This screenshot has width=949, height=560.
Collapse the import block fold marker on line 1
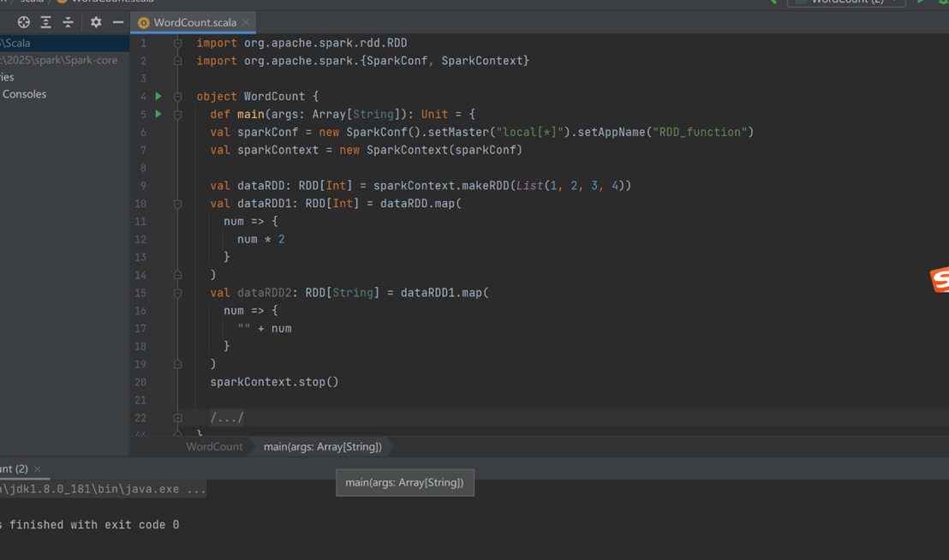point(178,43)
